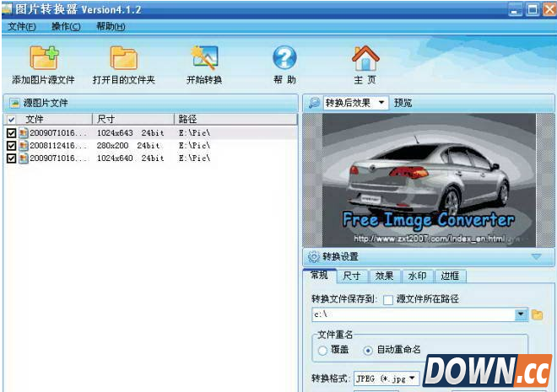557x392 pixels.
Task: Open the 操作(C) menu
Action: pos(66,27)
